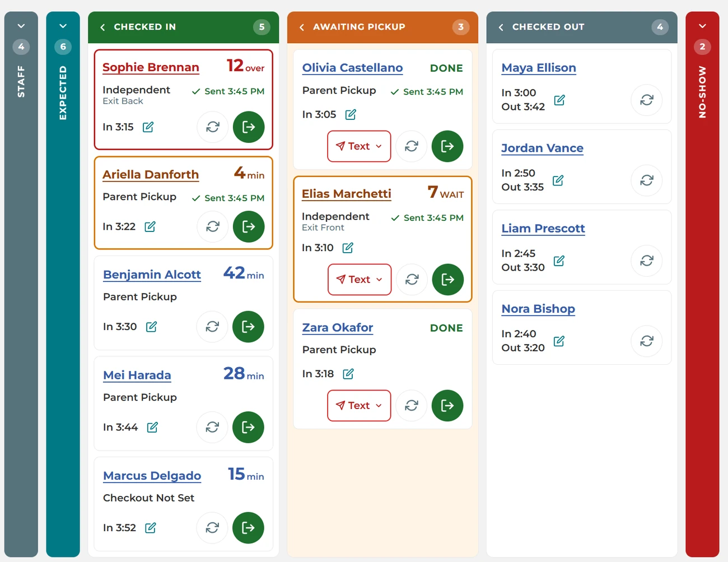Click refresh icon on Ariella Danforth card
This screenshot has height=562, width=728.
213,226
